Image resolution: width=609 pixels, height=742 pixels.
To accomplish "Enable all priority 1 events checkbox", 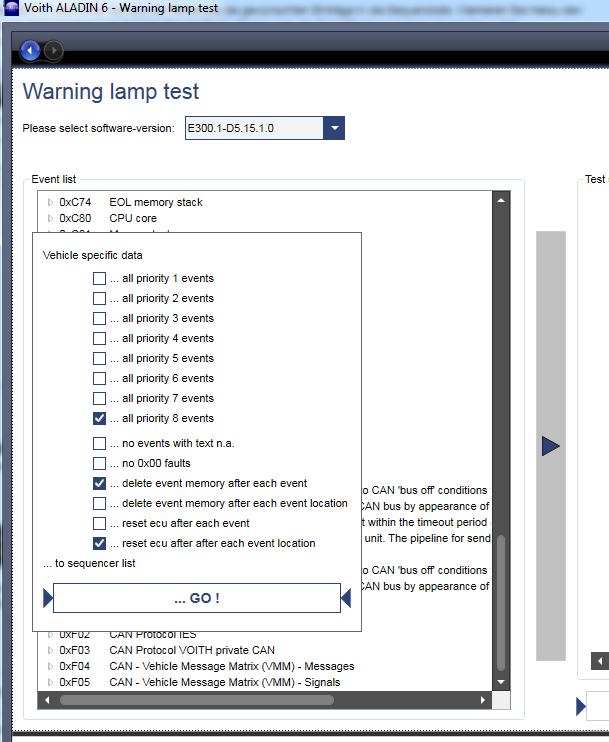I will click(99, 278).
